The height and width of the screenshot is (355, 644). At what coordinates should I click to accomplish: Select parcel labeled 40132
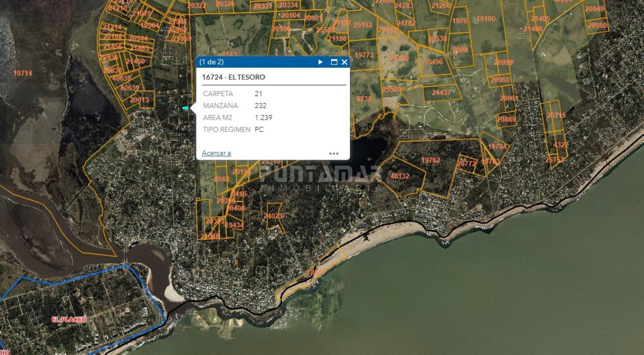[400, 176]
